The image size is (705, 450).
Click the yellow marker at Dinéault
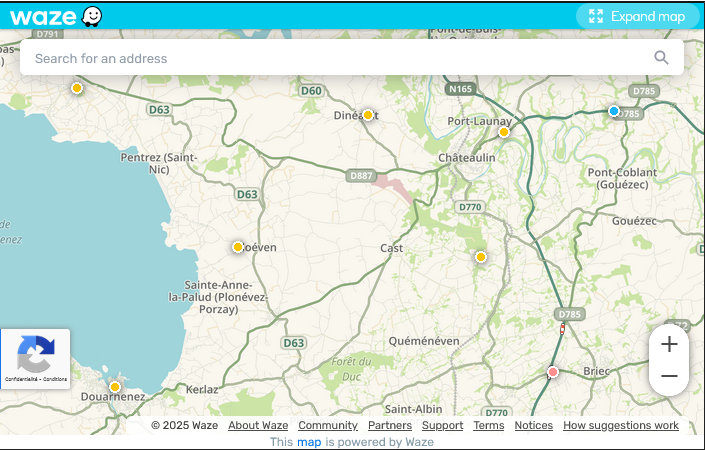coord(368,115)
